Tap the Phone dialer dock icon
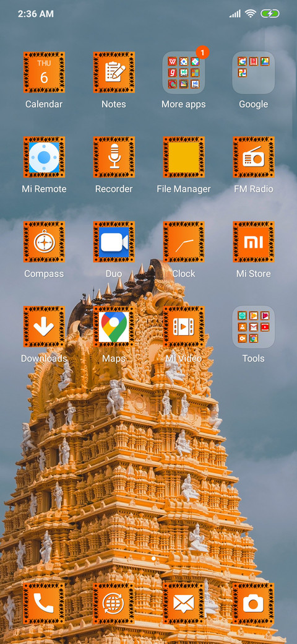The height and width of the screenshot is (644, 297). (x=44, y=603)
